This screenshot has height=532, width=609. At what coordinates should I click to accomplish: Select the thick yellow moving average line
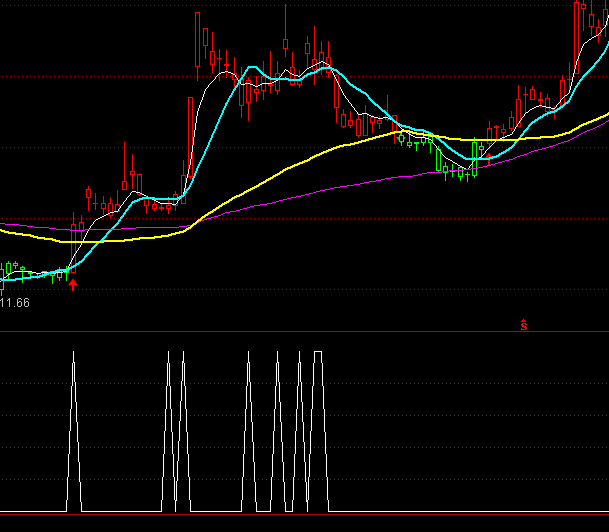tap(300, 161)
